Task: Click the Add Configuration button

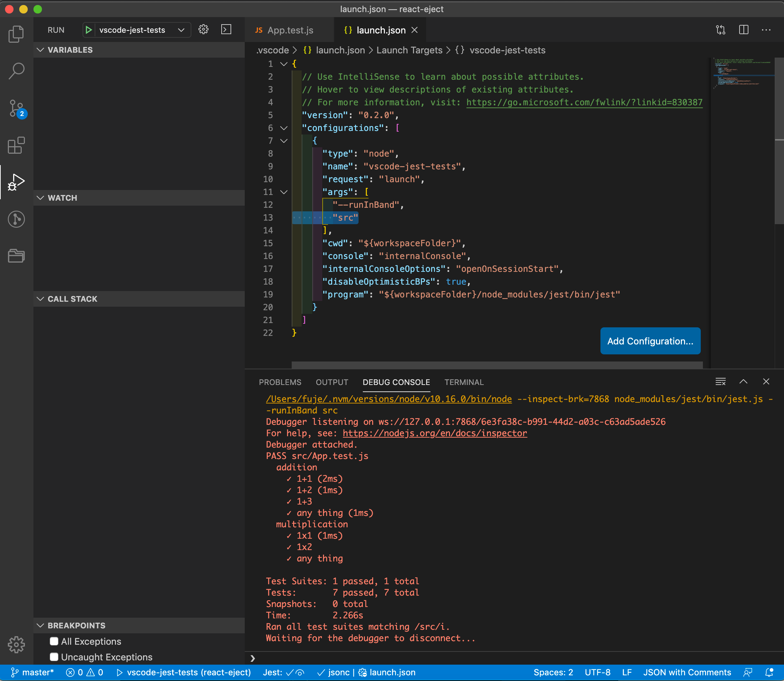Action: tap(650, 341)
